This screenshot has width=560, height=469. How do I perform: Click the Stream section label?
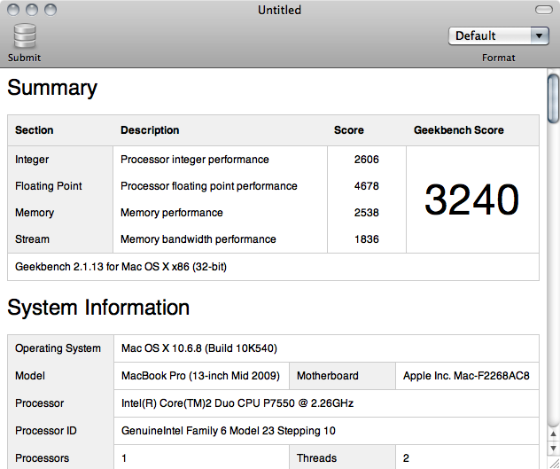point(32,239)
